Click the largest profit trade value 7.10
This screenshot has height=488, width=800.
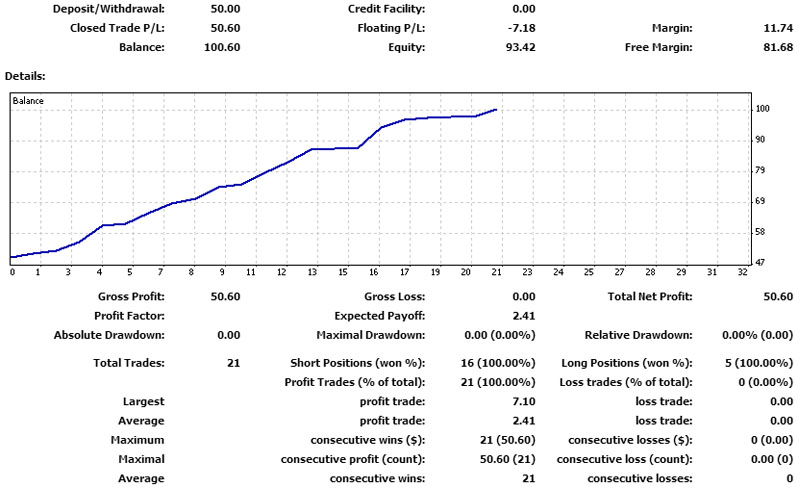pos(524,402)
